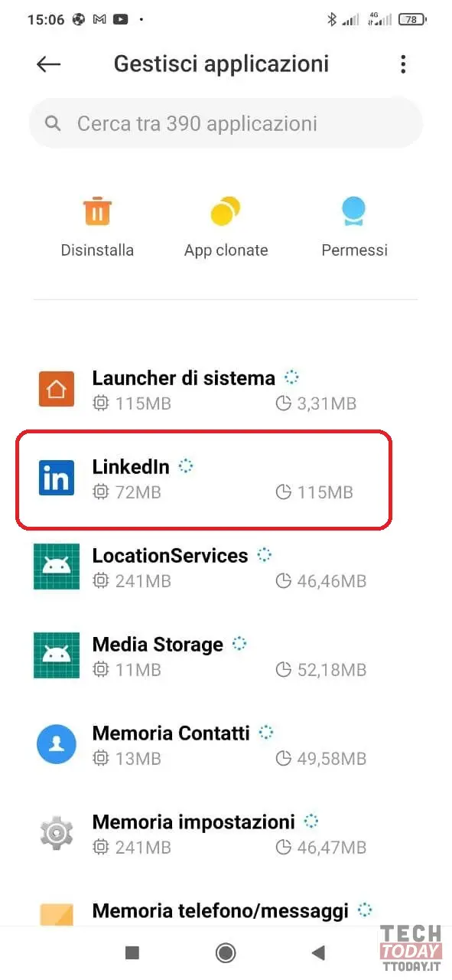
Task: Select the Launcher di sistema house icon
Action: [x=57, y=390]
